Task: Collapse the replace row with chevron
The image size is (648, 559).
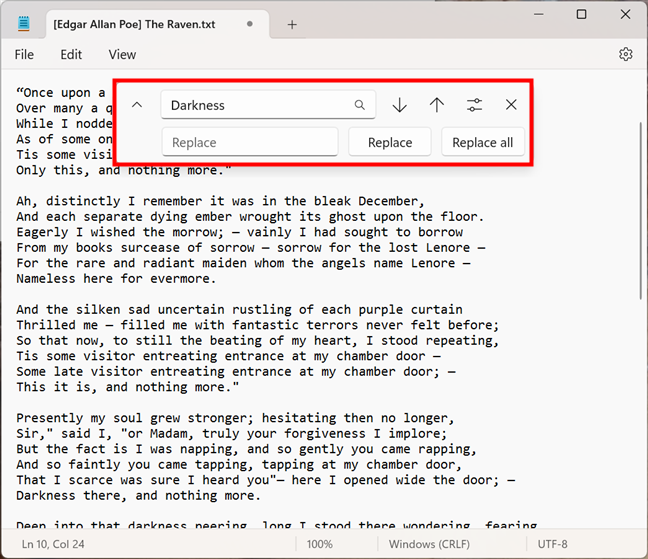Action: 137,105
